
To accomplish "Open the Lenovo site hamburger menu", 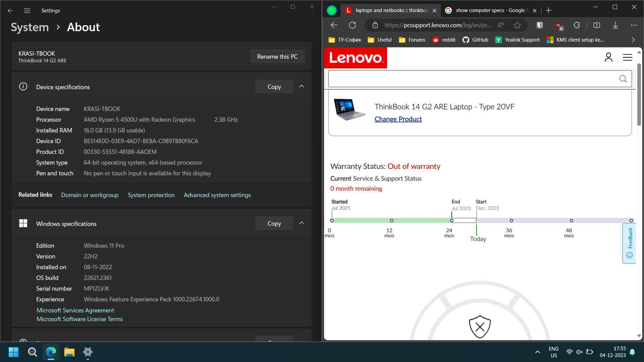I will coord(628,57).
